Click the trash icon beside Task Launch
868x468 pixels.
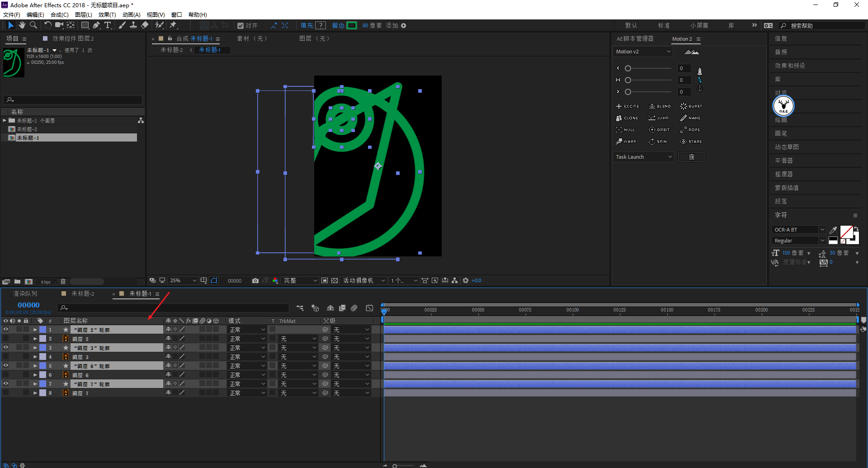691,157
